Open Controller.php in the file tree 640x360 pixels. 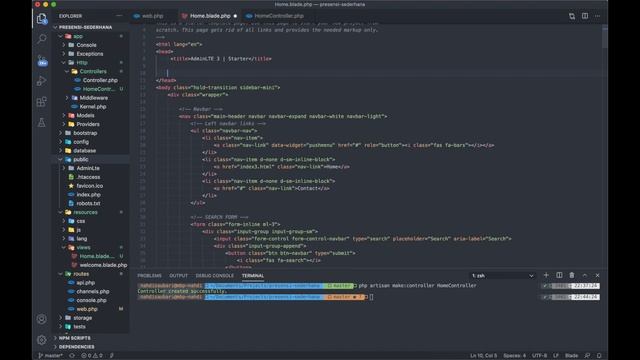(100, 80)
